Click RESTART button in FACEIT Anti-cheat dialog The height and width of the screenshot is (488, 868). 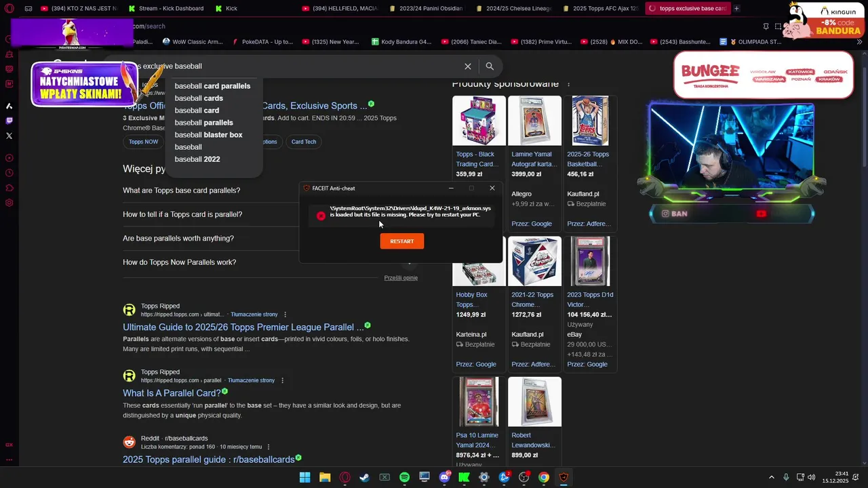[x=401, y=241]
